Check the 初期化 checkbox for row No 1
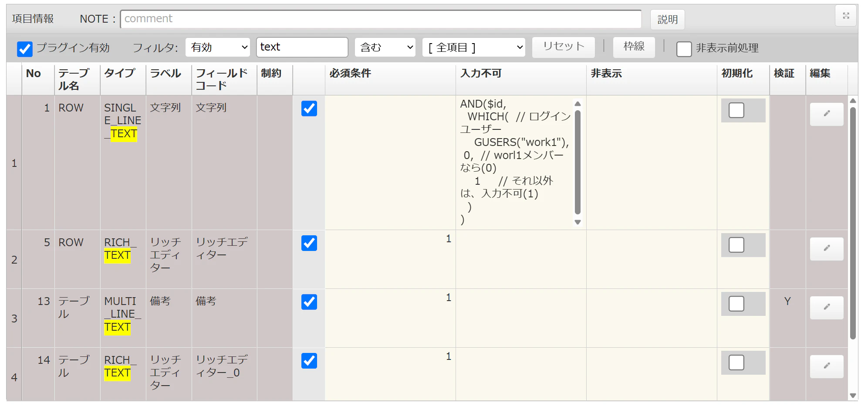Viewport: 868px width, 410px height. [x=736, y=110]
